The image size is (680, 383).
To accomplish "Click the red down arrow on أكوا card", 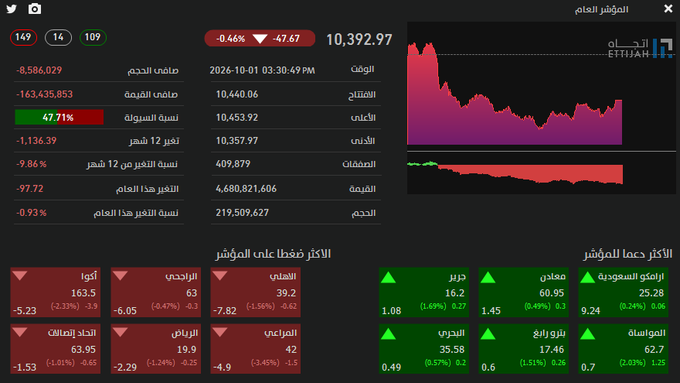I will [20, 276].
